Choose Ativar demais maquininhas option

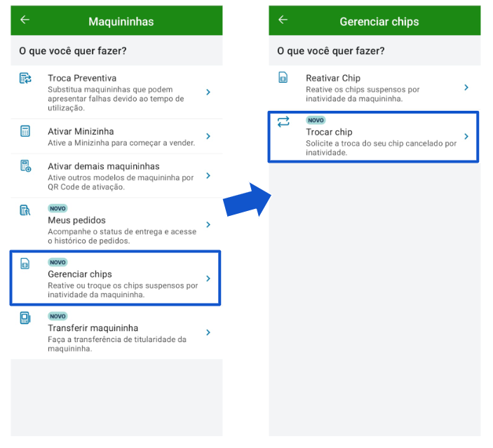(x=116, y=176)
